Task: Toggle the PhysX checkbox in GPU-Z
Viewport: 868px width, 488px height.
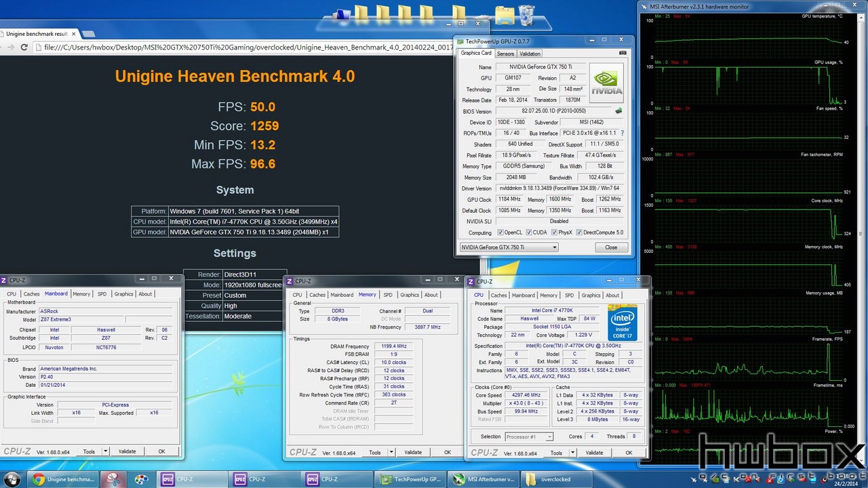Action: click(x=555, y=232)
